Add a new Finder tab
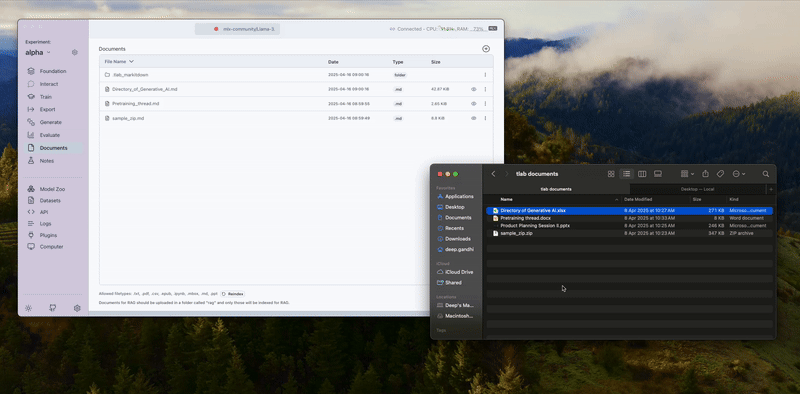Viewport: 800px width, 394px height. point(771,189)
